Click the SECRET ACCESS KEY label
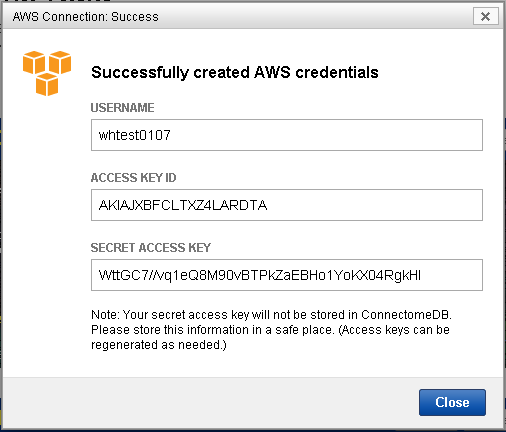This screenshot has width=506, height=432. click(x=151, y=248)
